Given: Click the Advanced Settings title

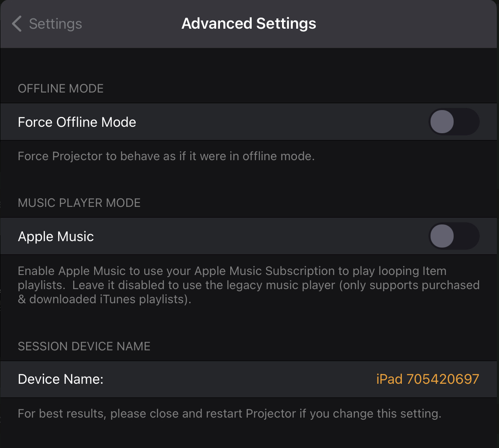Looking at the screenshot, I should [249, 24].
